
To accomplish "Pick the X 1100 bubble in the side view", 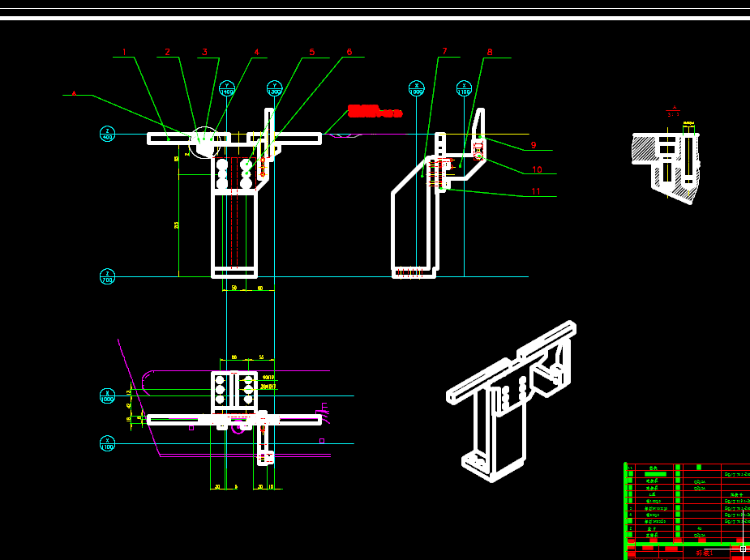I will 464,88.
